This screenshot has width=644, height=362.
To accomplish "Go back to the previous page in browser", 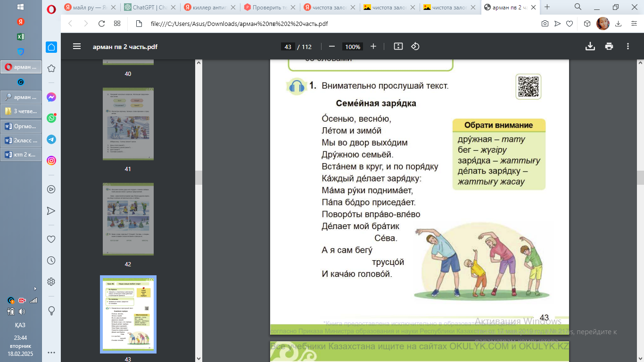I will pos(70,24).
